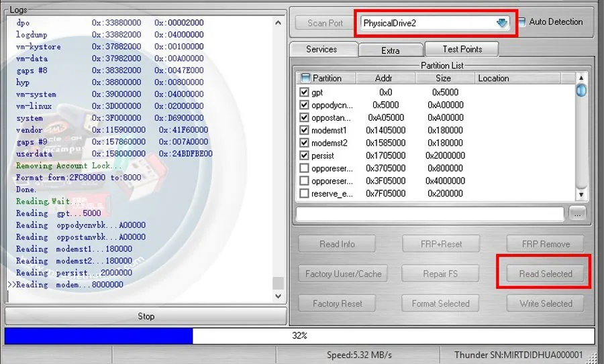This screenshot has width=604, height=364.
Task: Click the Read Selected button
Action: (x=546, y=274)
